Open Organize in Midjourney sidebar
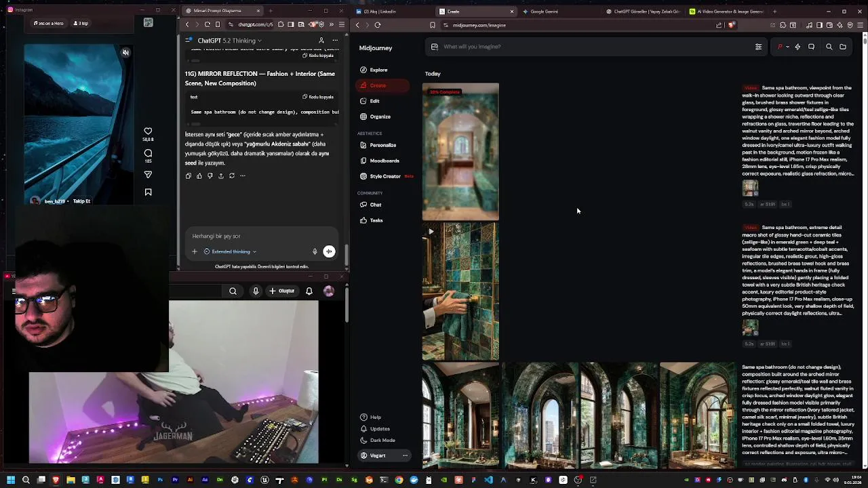Screen dimensions: 868x488 [375, 117]
